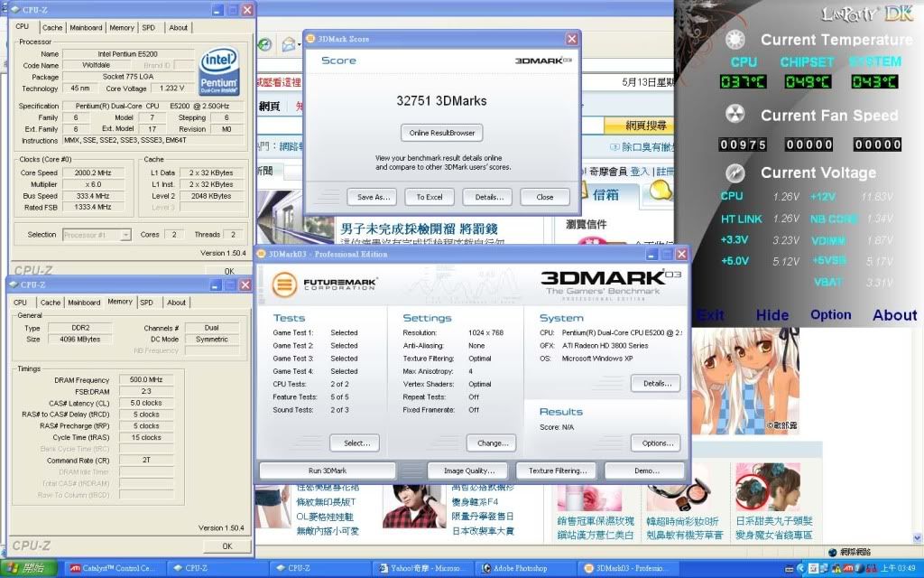This screenshot has height=578, width=924.
Task: Click the 信箱 mailbox tab on Yahoo
Action: 605,195
